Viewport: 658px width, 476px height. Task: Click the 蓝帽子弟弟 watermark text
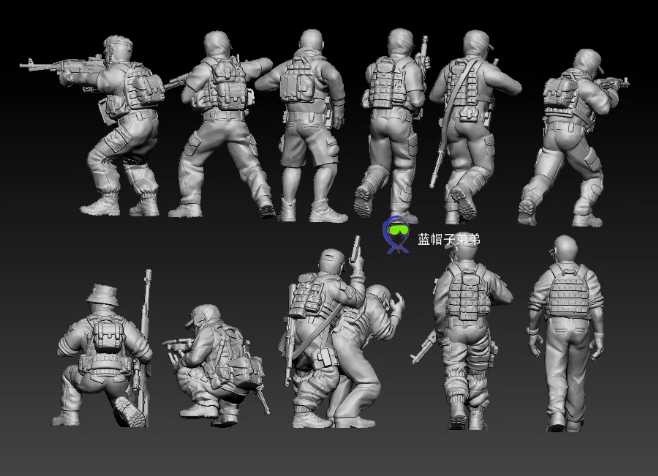click(x=449, y=239)
